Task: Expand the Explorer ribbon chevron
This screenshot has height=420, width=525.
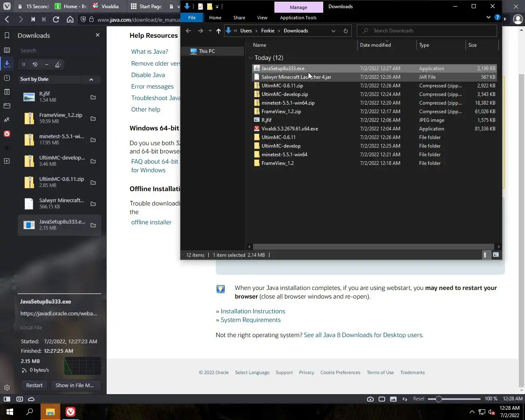Action: pyautogui.click(x=488, y=18)
